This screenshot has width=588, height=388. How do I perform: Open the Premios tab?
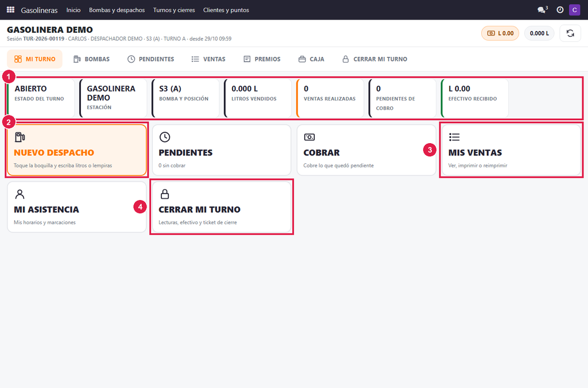pyautogui.click(x=262, y=59)
